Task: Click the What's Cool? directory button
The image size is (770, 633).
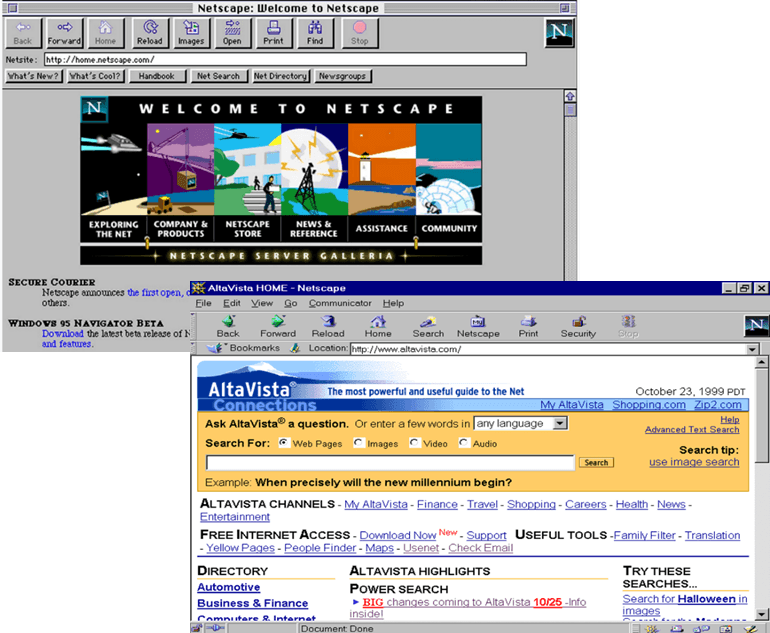Action: (x=95, y=76)
